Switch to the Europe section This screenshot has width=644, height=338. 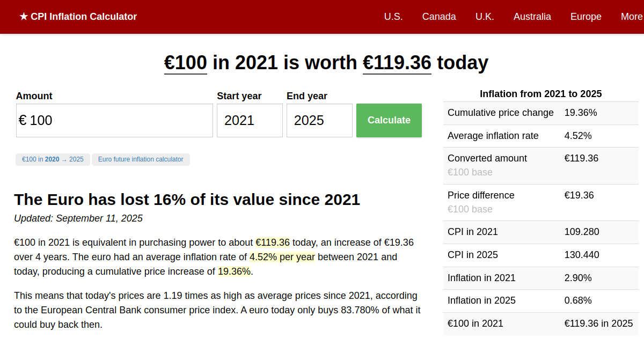[x=586, y=17]
